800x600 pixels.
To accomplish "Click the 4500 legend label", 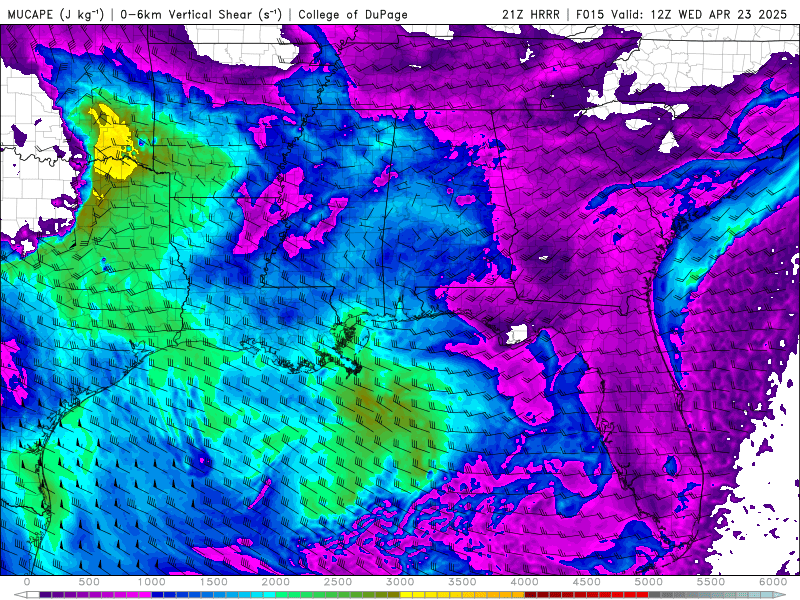I will (587, 582).
